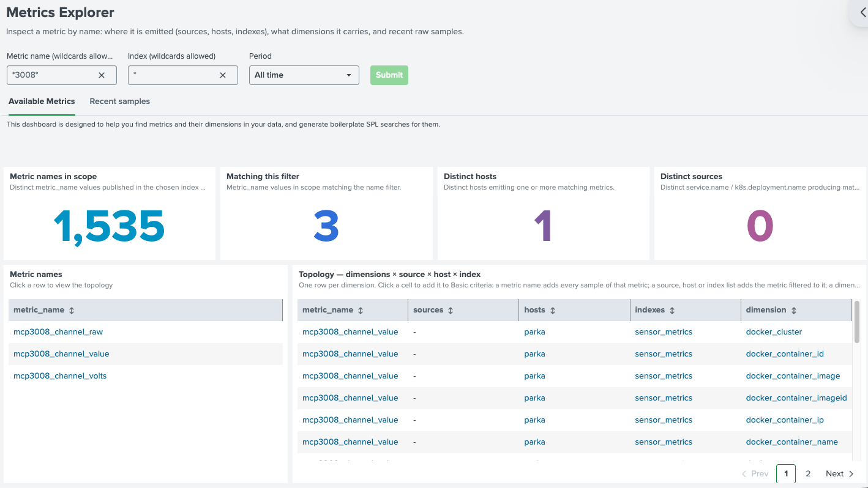This screenshot has width=868, height=488.
Task: Click the Distinct sources value 0
Action: pyautogui.click(x=760, y=227)
